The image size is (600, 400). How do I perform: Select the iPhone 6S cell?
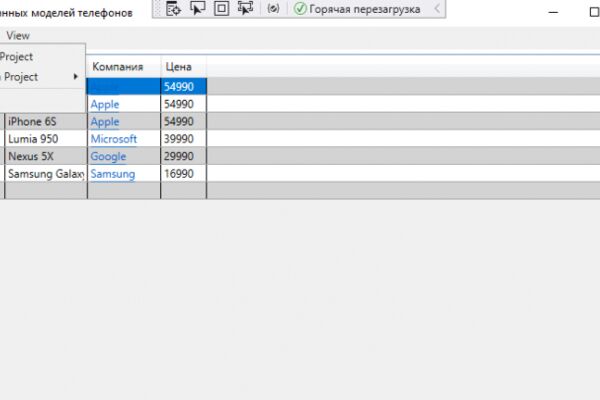coord(46,122)
